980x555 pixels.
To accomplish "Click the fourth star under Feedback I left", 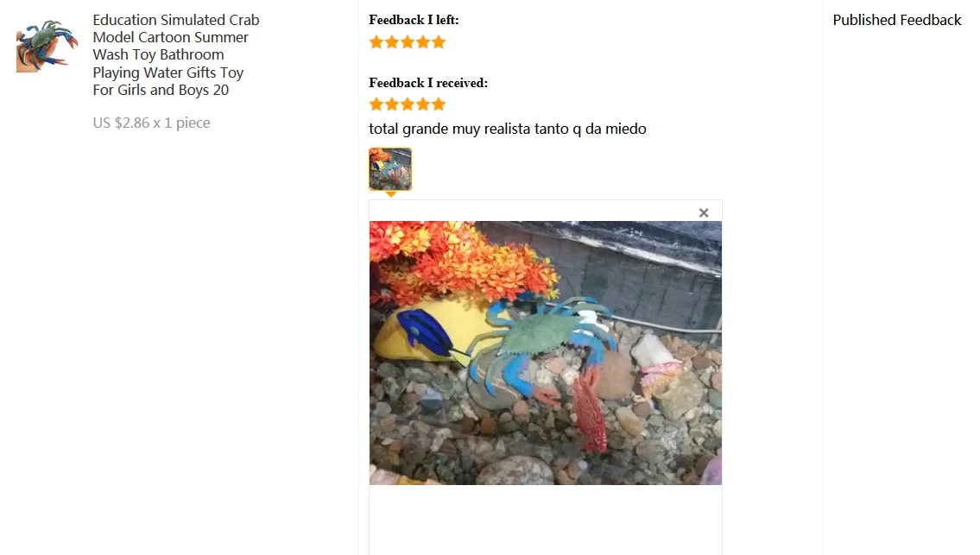I will pos(423,42).
